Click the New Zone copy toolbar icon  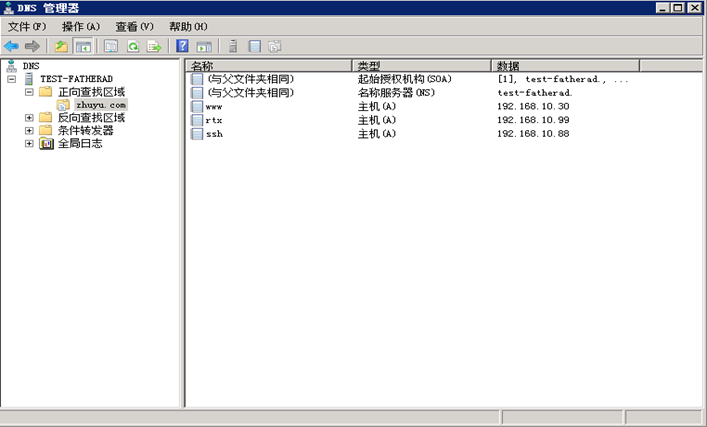coord(275,46)
